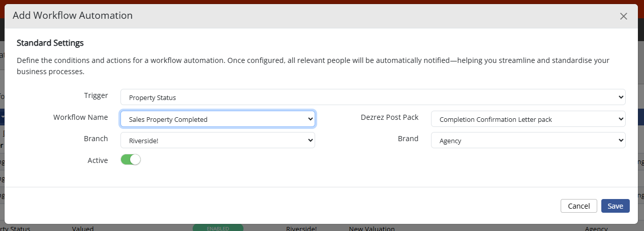Close the Add Workflow Automation dialog
The image size is (644, 231).
pos(623,16)
